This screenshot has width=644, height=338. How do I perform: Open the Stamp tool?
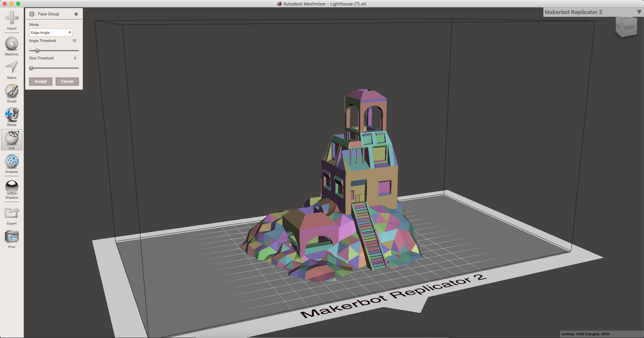click(x=12, y=116)
